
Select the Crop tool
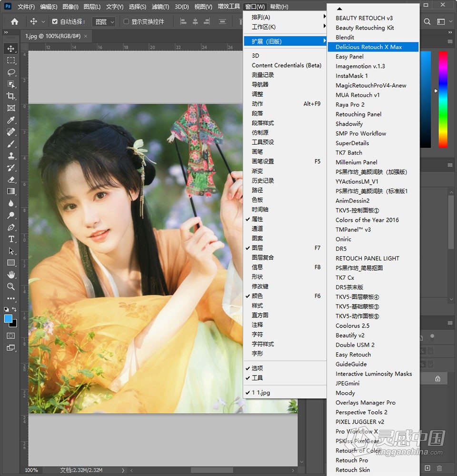click(x=10, y=96)
